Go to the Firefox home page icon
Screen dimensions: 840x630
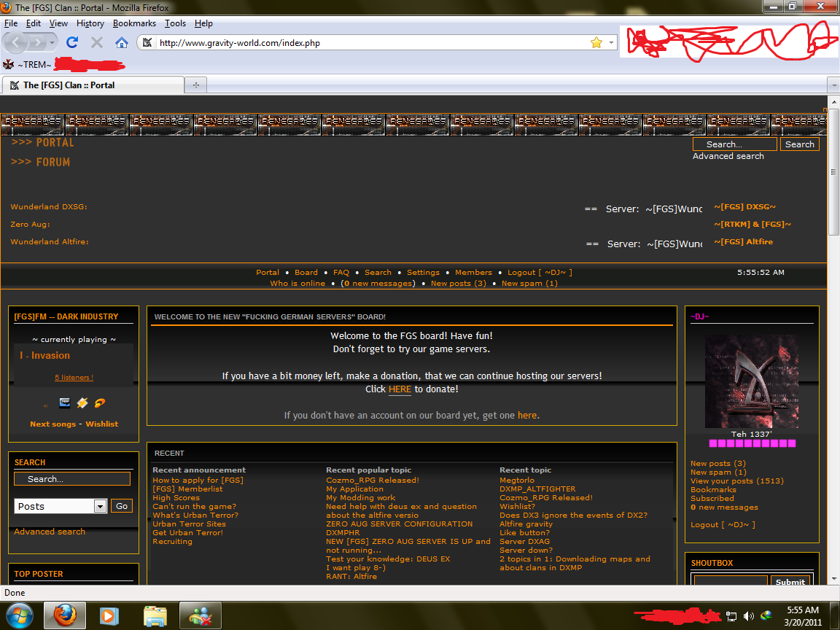tap(122, 42)
